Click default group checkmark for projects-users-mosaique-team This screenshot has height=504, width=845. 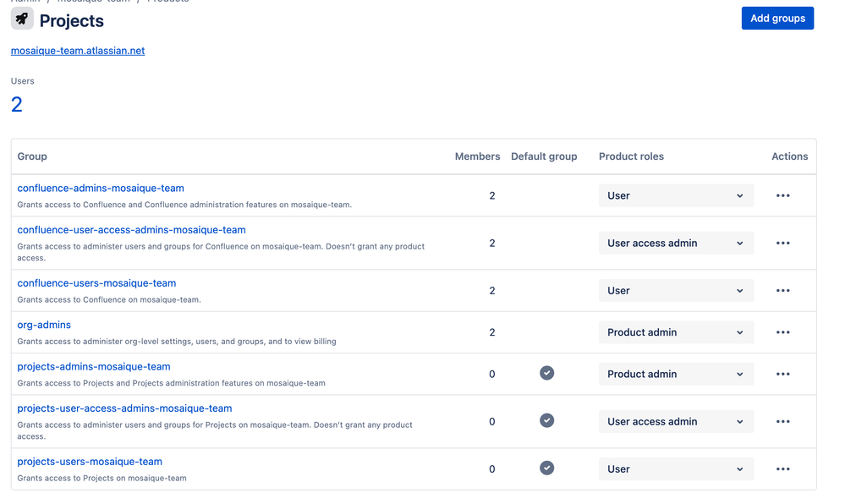click(546, 468)
